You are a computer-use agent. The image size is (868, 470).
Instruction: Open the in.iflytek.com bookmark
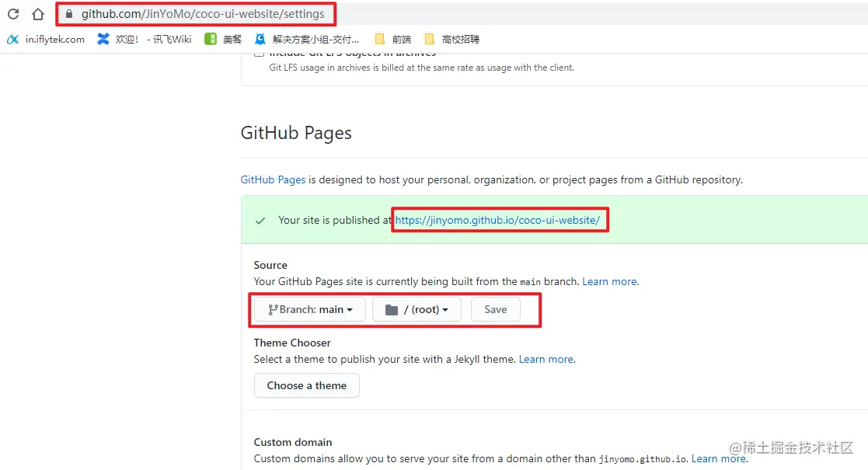coord(45,40)
